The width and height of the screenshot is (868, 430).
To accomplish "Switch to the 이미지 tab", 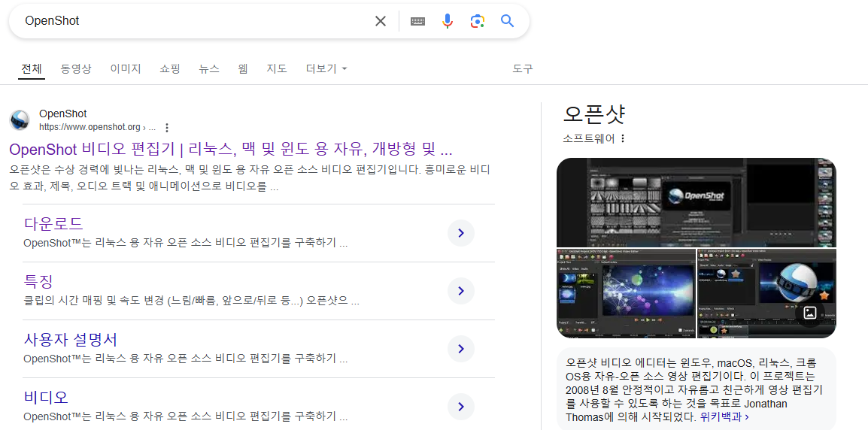I will pos(126,68).
